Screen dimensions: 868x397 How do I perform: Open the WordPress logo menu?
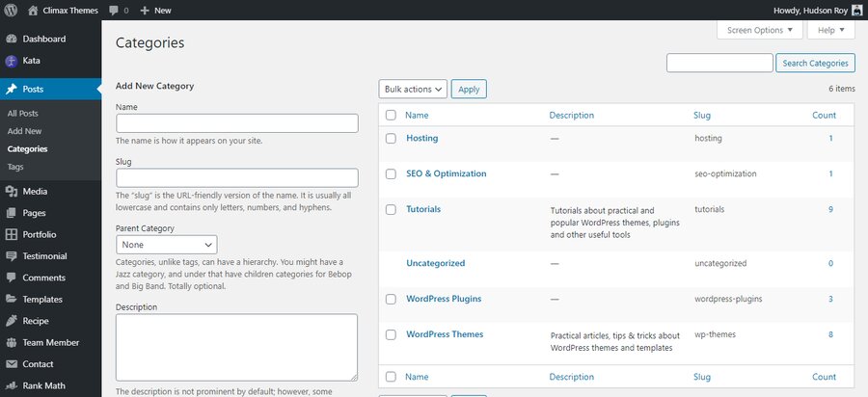[x=11, y=10]
